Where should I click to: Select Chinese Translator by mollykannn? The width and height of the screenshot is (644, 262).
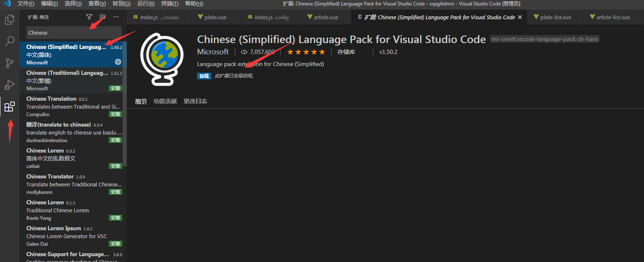[73, 184]
